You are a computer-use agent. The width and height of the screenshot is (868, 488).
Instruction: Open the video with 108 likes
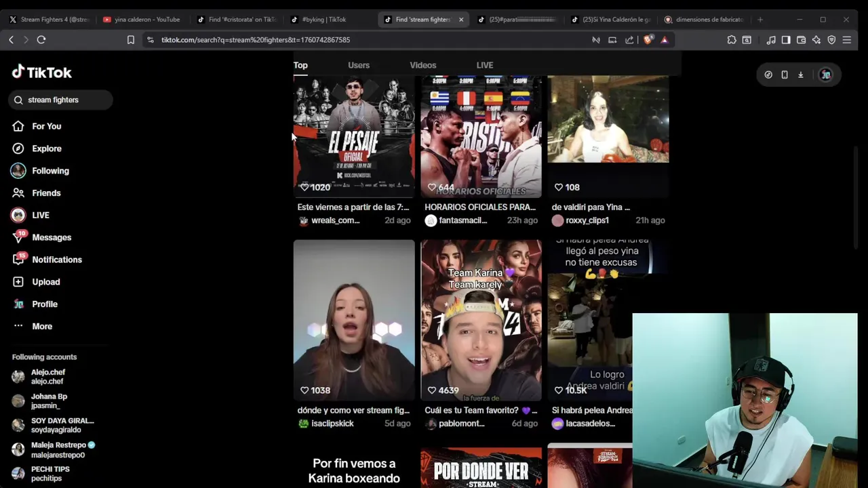tap(608, 136)
